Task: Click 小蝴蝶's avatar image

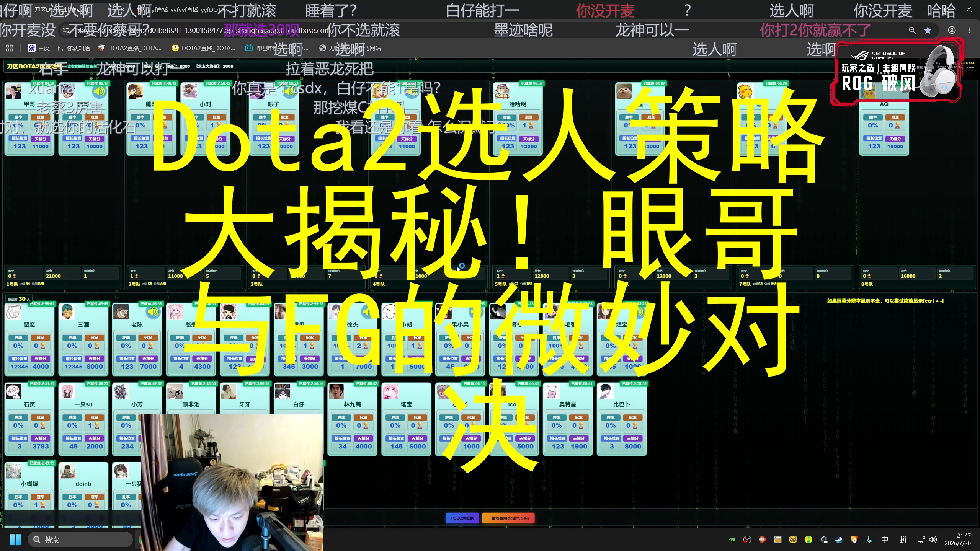Action: click(x=13, y=471)
